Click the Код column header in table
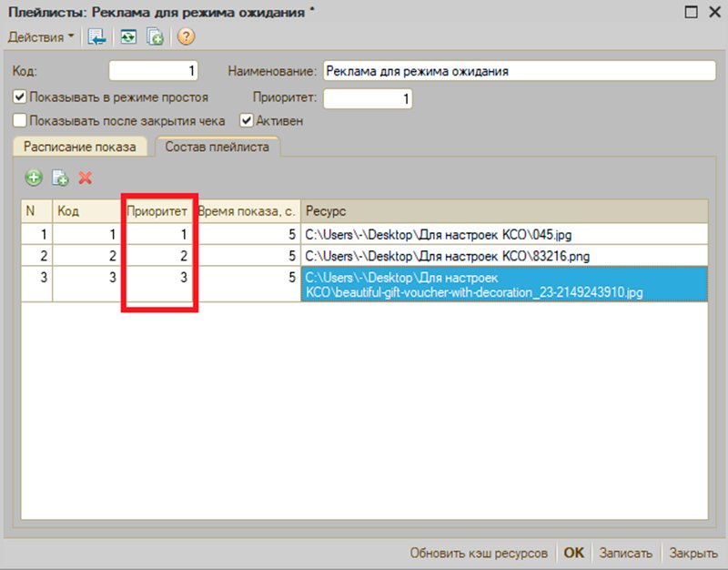 click(86, 211)
